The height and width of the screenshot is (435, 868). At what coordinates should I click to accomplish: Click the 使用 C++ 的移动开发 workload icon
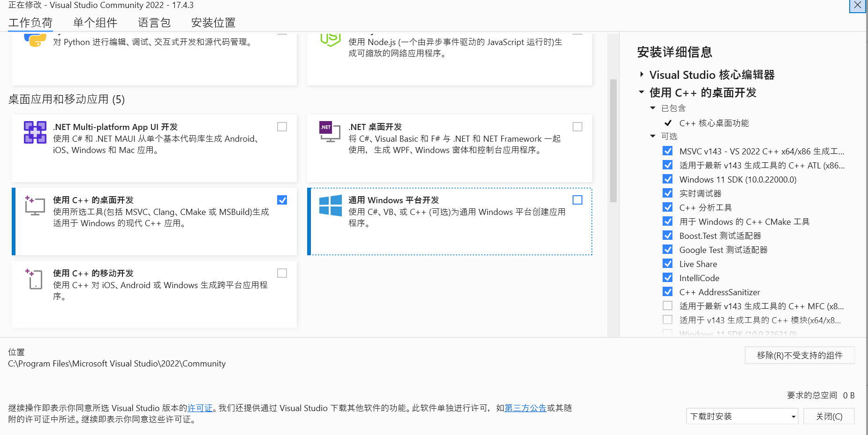click(x=35, y=279)
